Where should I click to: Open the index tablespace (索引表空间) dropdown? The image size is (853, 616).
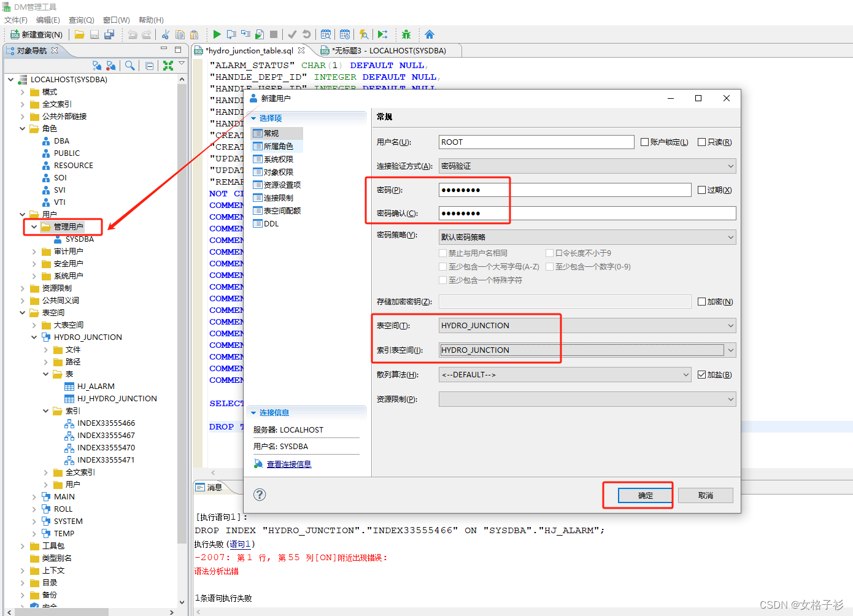pos(587,350)
